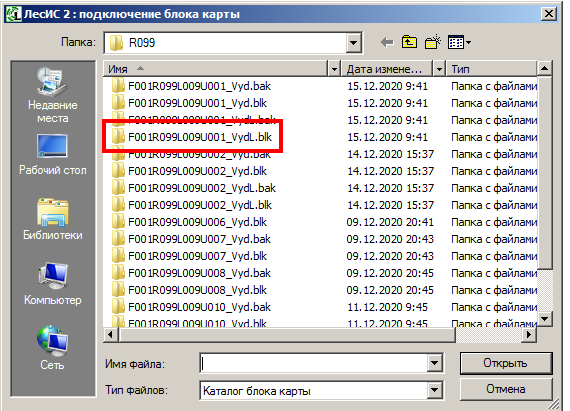Expand the Папка R099 folder dropdown
570x411 pixels.
pos(353,43)
